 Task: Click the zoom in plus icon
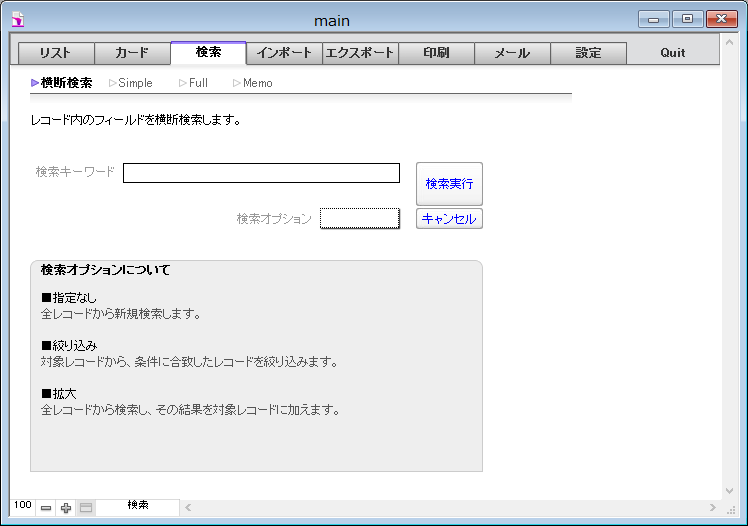[66, 508]
